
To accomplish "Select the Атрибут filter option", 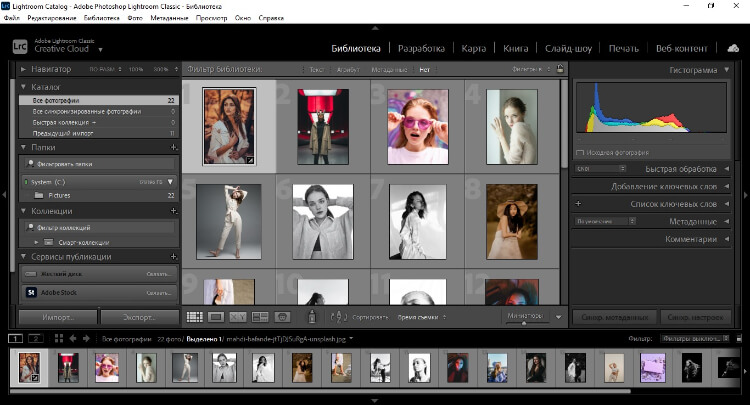I will click(347, 69).
